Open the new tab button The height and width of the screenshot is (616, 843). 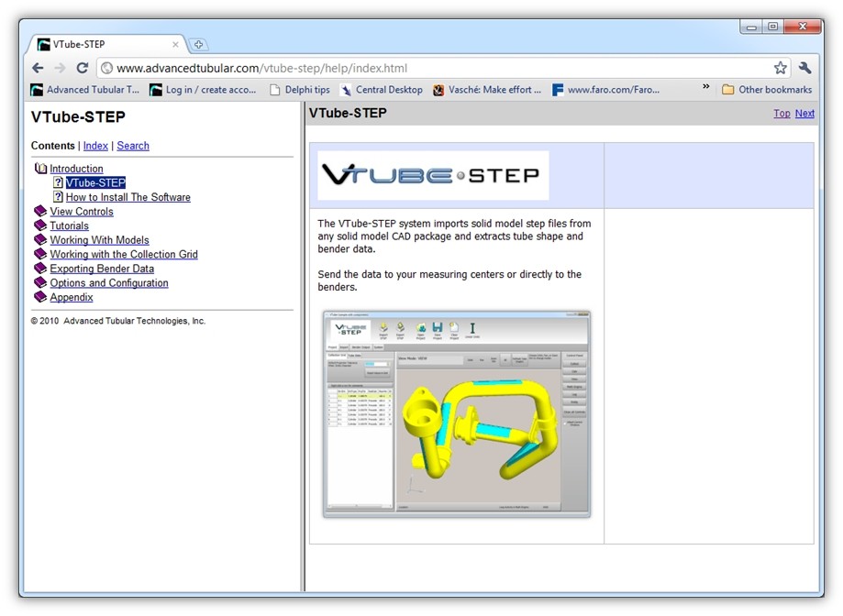198,44
